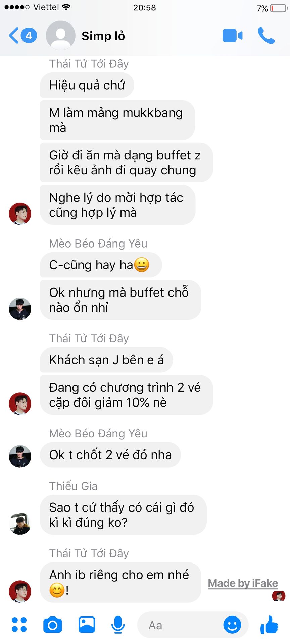Tap the "Hiệu quả chứ" message bubble

click(x=87, y=85)
